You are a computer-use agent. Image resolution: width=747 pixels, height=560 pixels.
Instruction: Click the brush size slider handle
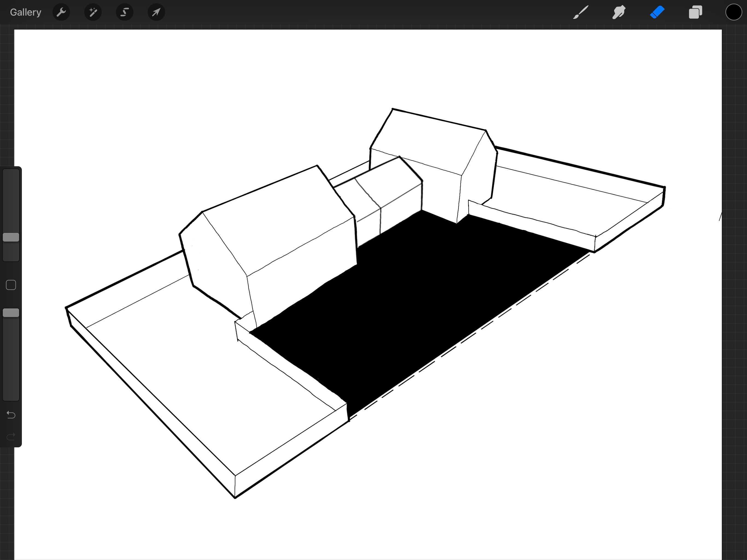[11, 237]
